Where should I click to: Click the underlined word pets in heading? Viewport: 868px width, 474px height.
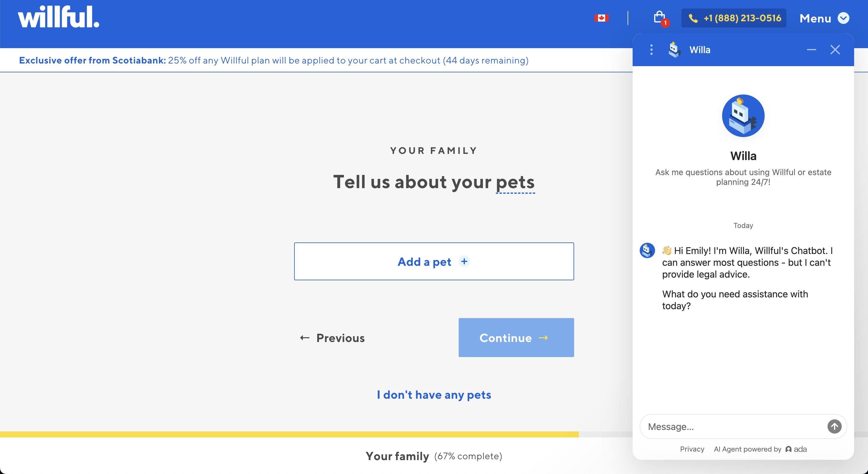tap(515, 183)
